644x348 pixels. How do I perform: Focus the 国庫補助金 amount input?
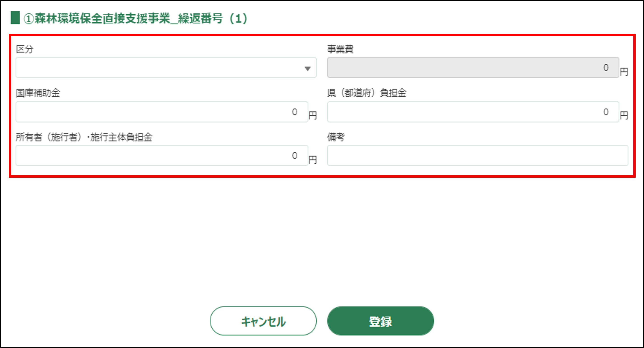pyautogui.click(x=162, y=112)
